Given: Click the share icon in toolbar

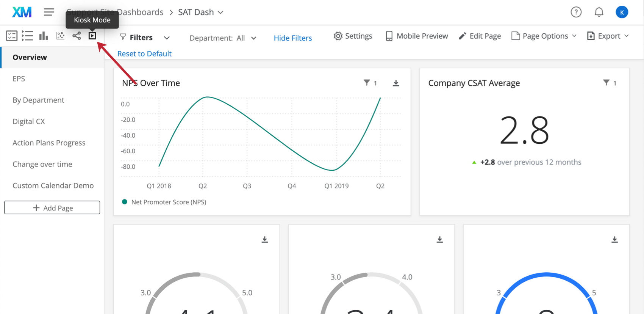Looking at the screenshot, I should point(77,36).
